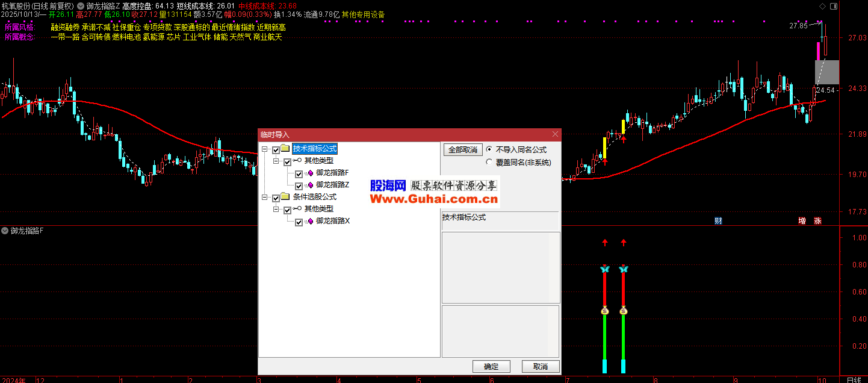Confirm import with 确定 button
This screenshot has height=383, width=868.
[x=491, y=366]
